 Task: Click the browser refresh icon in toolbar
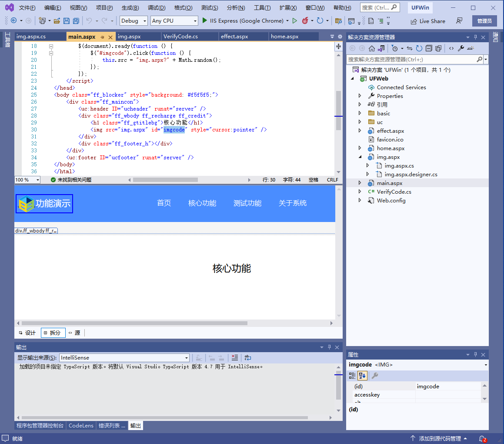pos(320,20)
